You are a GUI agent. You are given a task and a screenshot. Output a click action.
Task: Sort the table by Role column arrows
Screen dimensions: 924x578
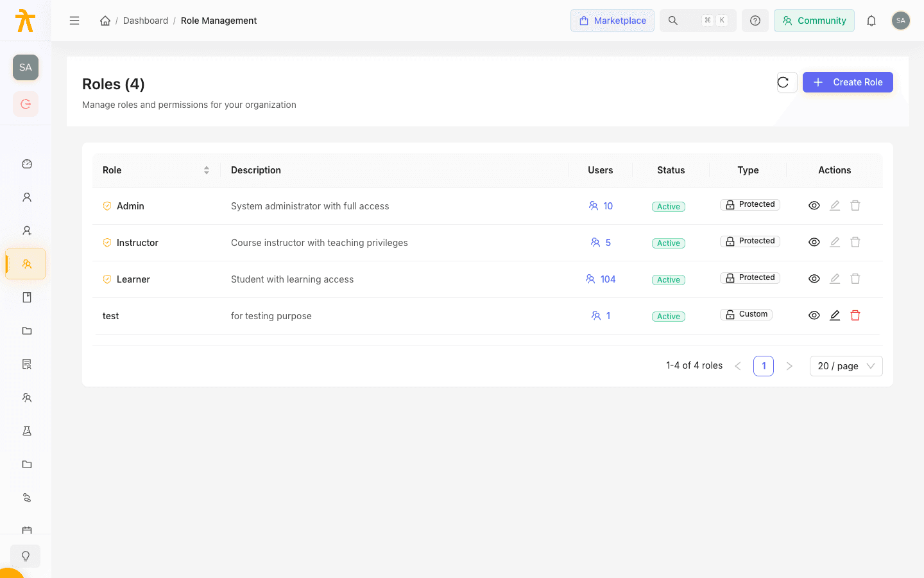[207, 170]
